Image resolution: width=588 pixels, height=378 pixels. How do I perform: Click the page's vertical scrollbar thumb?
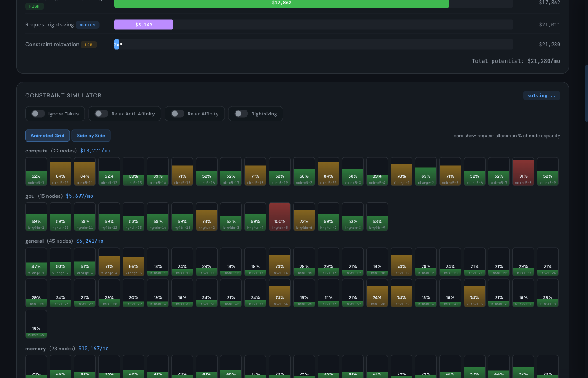(x=586, y=93)
